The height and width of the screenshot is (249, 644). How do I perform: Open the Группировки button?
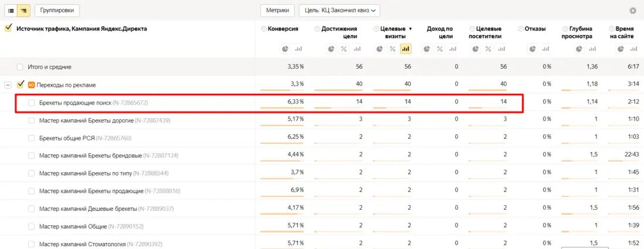[57, 11]
